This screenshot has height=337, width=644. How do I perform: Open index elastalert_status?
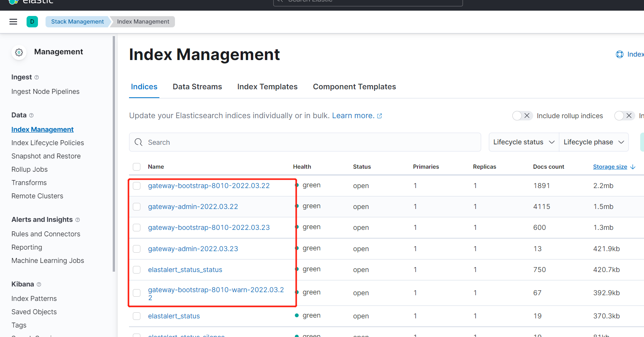click(174, 316)
